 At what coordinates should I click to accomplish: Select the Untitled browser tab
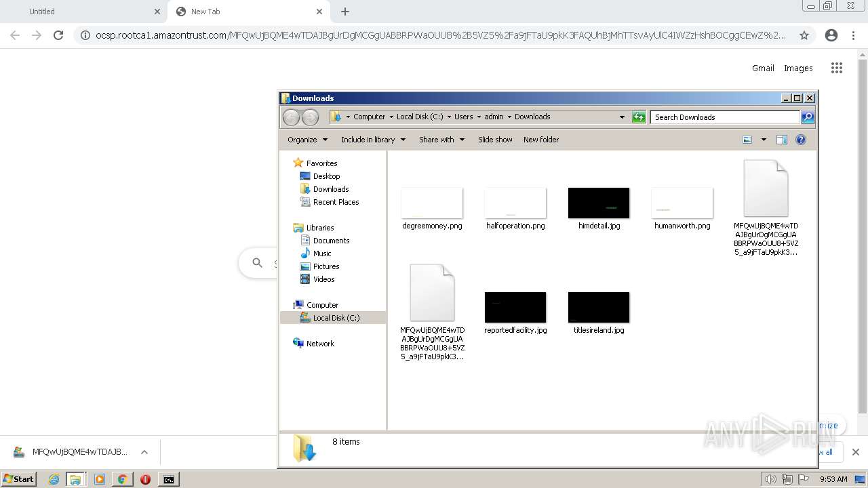[x=83, y=12]
